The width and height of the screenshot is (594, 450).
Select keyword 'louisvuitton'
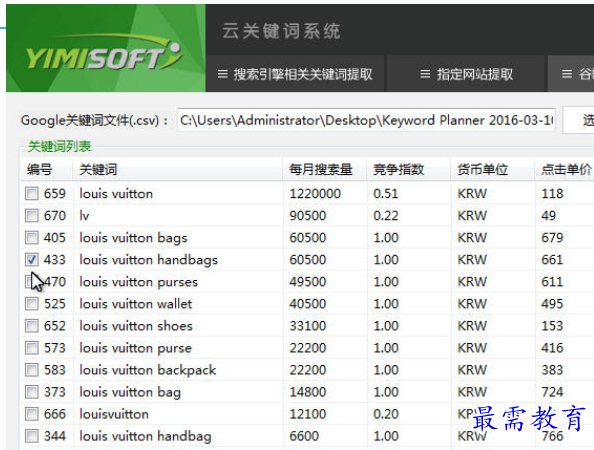point(114,414)
